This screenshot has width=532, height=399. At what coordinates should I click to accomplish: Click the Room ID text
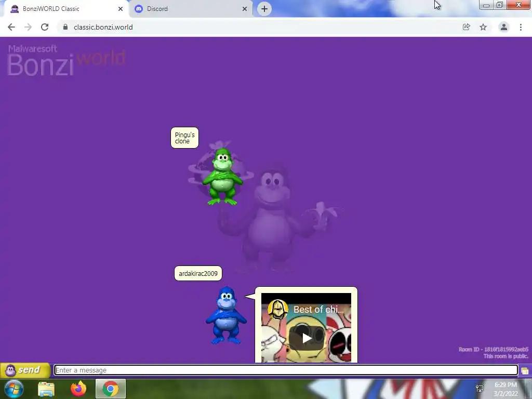494,350
